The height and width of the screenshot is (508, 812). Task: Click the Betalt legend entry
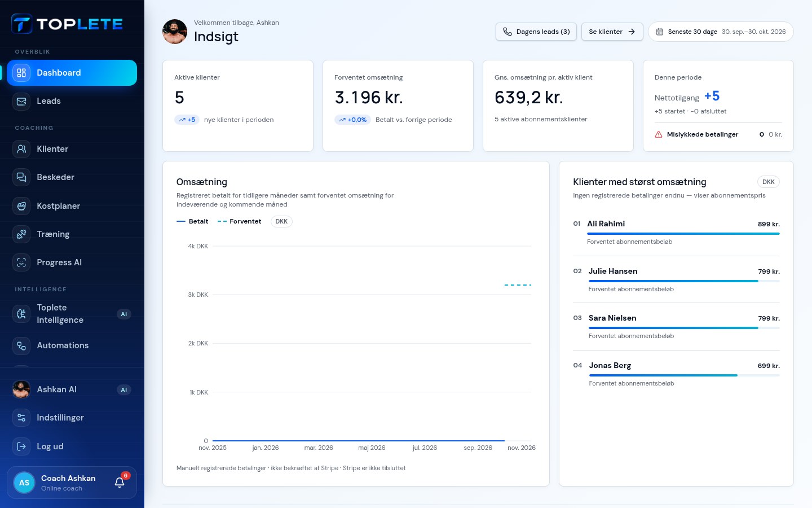tap(192, 221)
